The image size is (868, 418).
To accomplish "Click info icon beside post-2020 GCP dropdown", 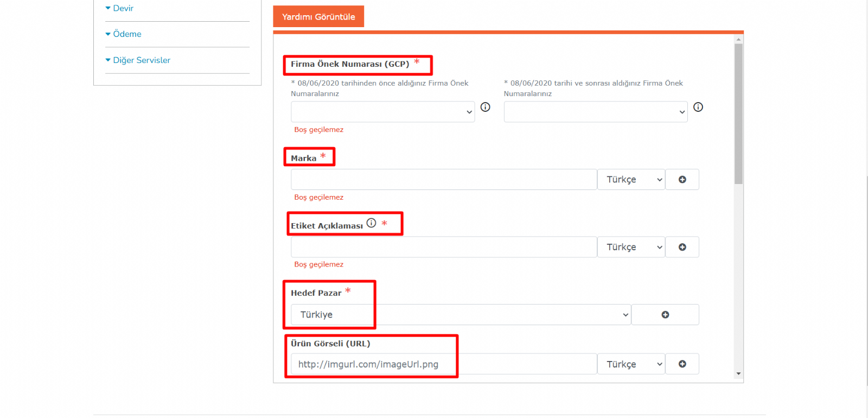I will (x=698, y=107).
